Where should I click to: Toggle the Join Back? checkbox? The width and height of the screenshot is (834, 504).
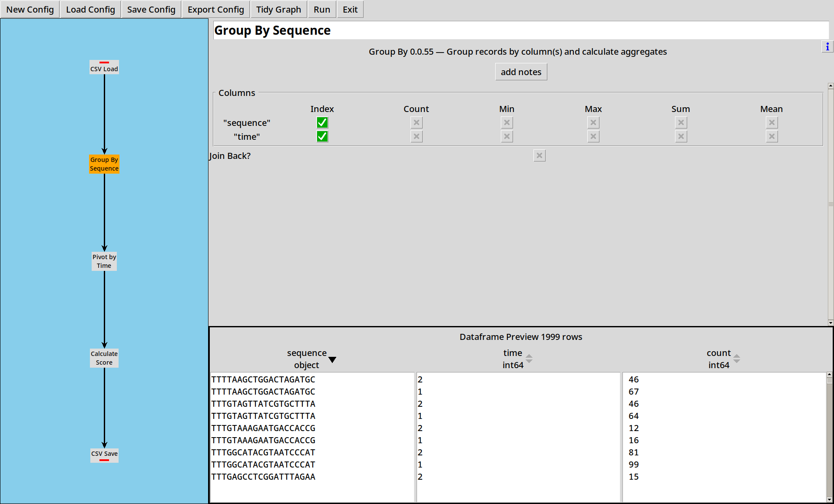pyautogui.click(x=539, y=156)
